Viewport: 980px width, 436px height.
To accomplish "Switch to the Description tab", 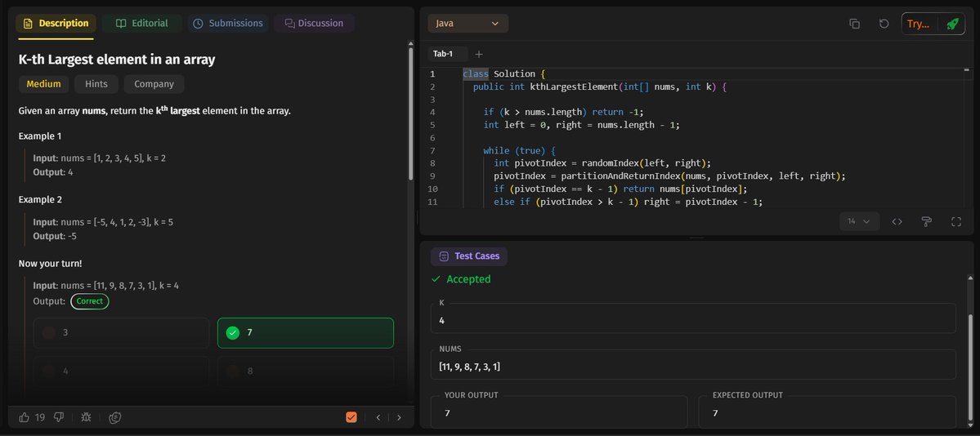I will 56,24.
